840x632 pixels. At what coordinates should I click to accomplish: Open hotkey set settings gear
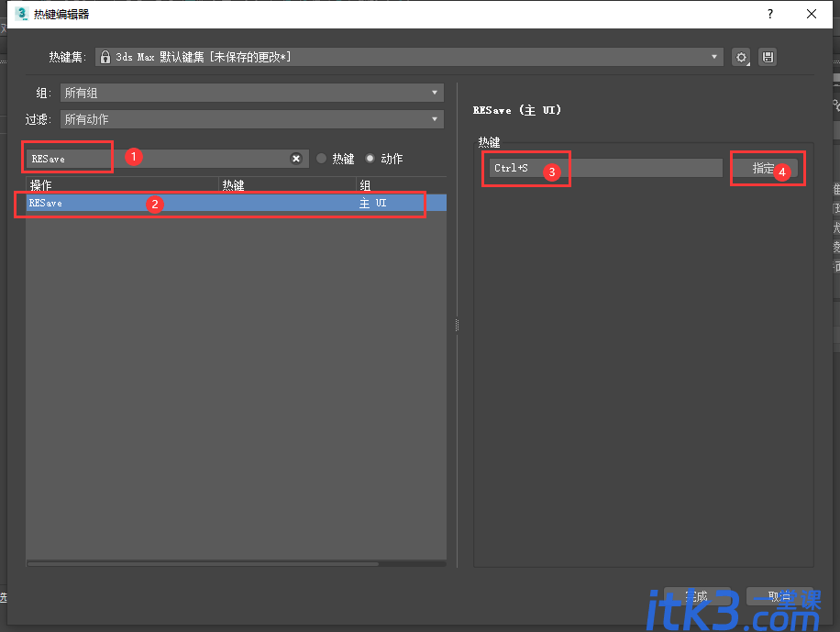coord(742,58)
